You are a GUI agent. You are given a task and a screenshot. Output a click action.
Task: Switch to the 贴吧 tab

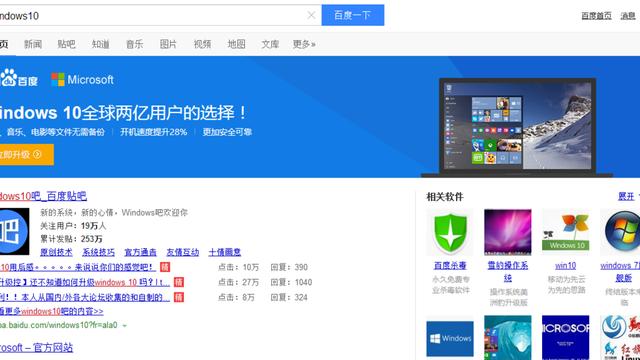point(66,44)
